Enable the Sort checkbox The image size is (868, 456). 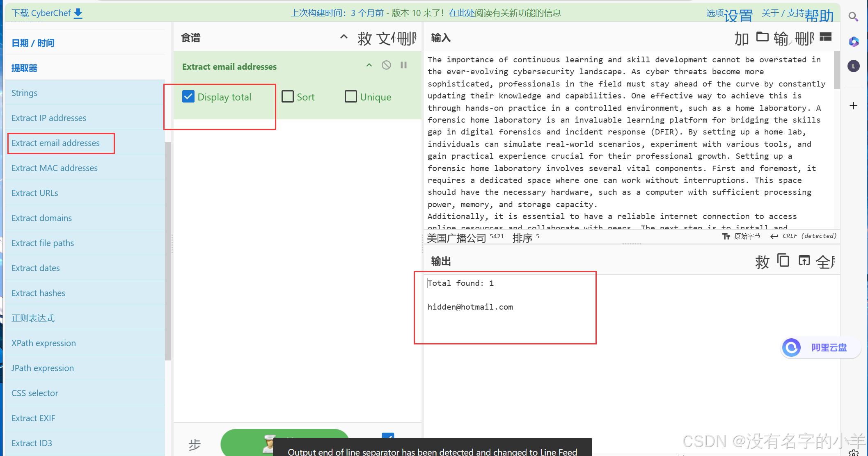pos(288,97)
